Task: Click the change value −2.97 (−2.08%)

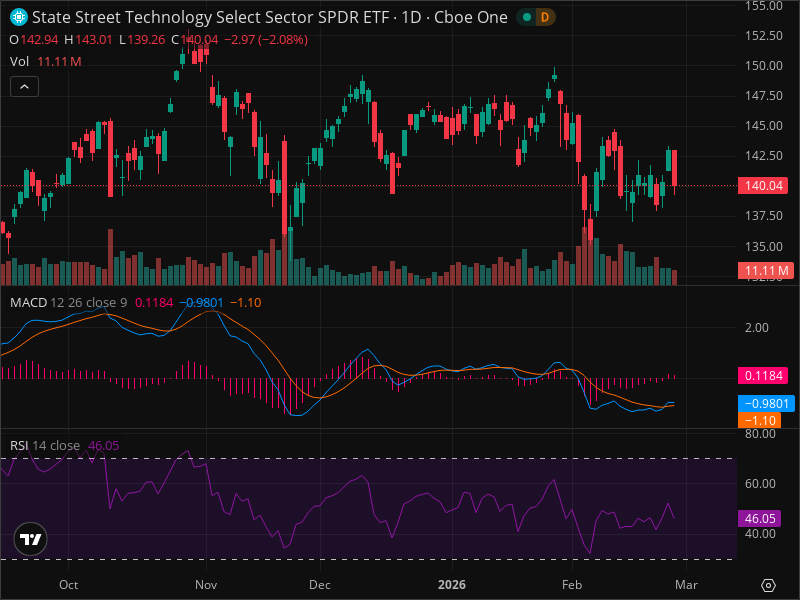Action: (x=266, y=40)
